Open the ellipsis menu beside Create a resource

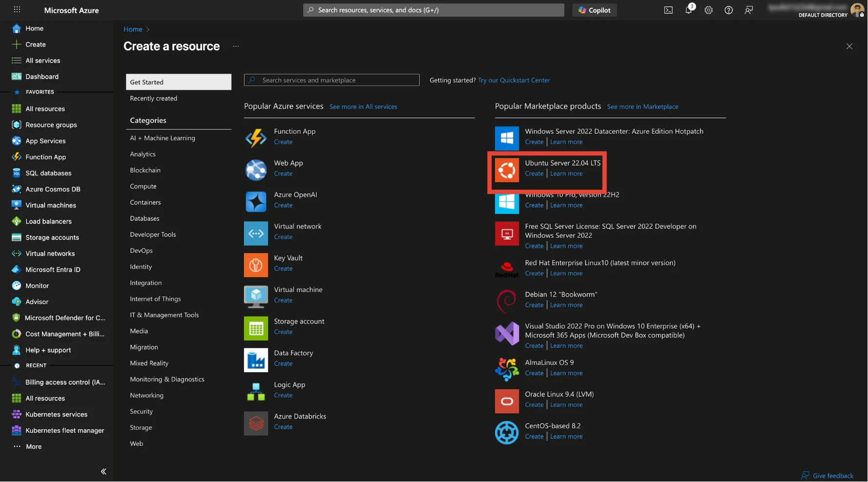click(x=236, y=46)
